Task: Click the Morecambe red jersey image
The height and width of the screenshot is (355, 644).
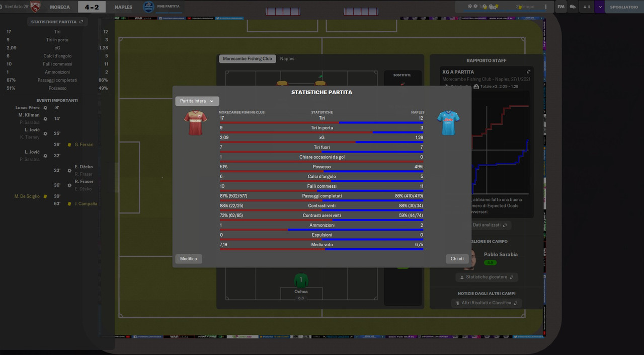Action: [x=195, y=123]
